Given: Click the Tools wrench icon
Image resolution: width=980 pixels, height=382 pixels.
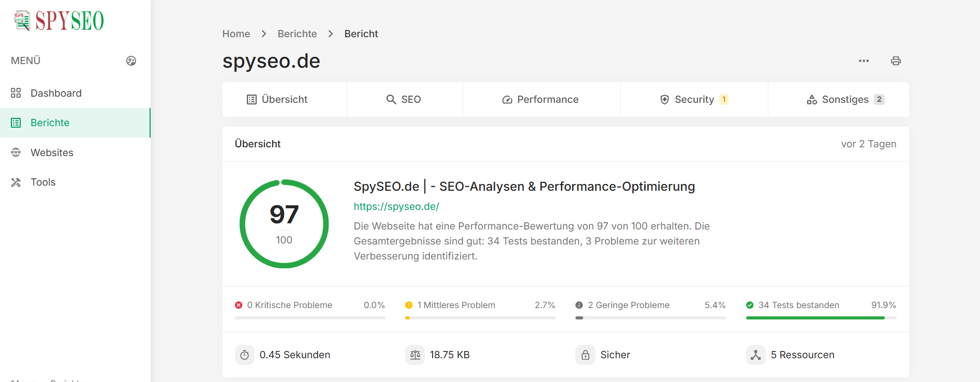Looking at the screenshot, I should [x=16, y=182].
